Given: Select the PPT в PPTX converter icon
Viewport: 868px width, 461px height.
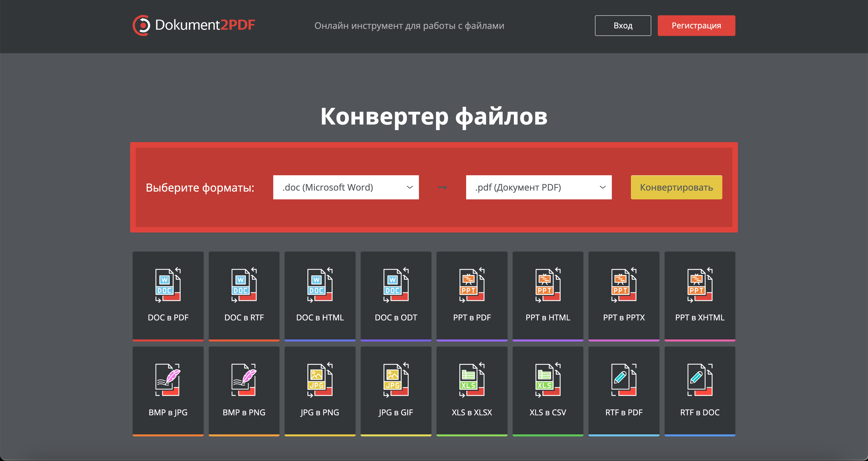Looking at the screenshot, I should point(624,285).
